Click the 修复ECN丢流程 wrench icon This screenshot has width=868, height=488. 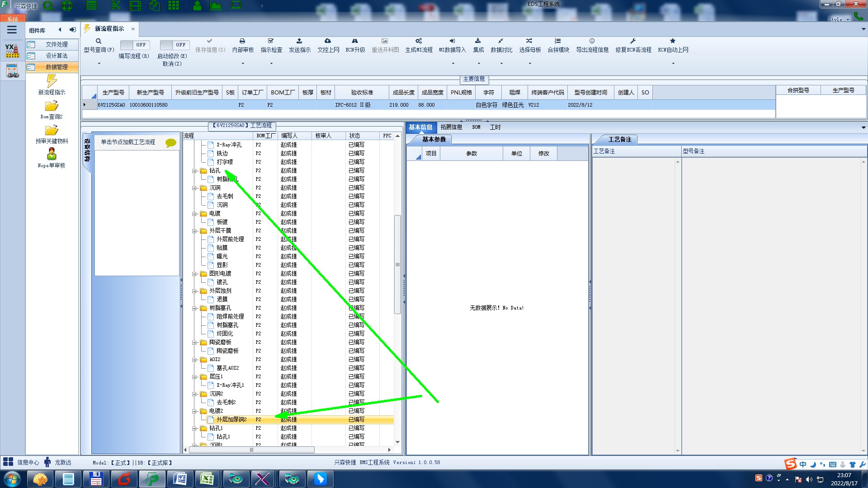(633, 41)
